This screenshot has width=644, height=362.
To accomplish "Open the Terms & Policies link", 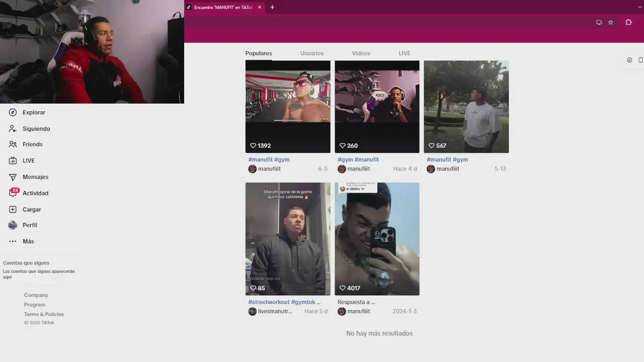I will pyautogui.click(x=44, y=314).
